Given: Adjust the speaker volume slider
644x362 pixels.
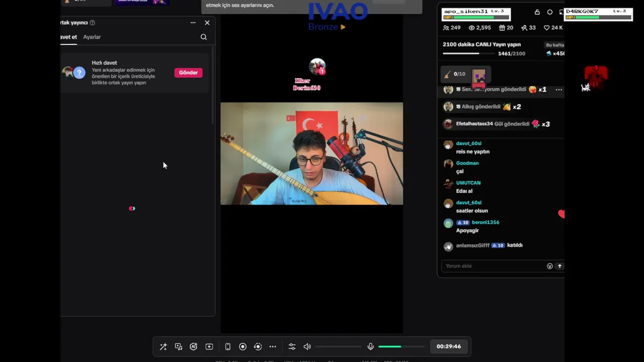Looking at the screenshot, I should pos(338,346).
